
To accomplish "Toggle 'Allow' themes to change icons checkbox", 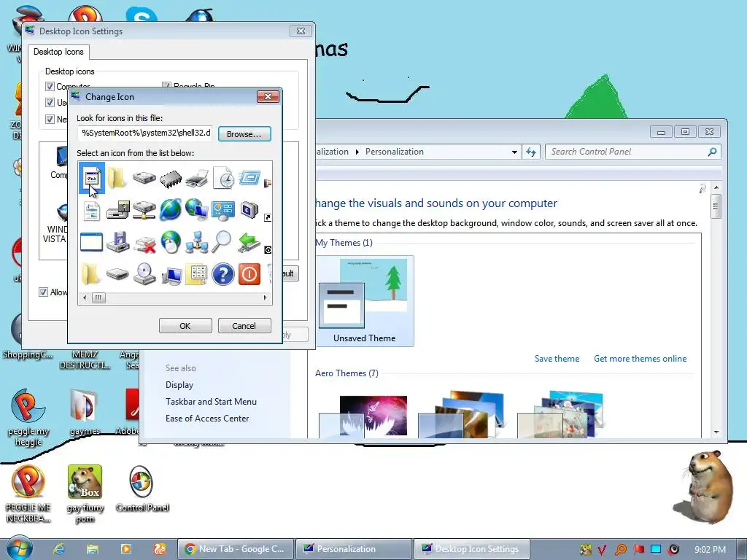I will [43, 292].
